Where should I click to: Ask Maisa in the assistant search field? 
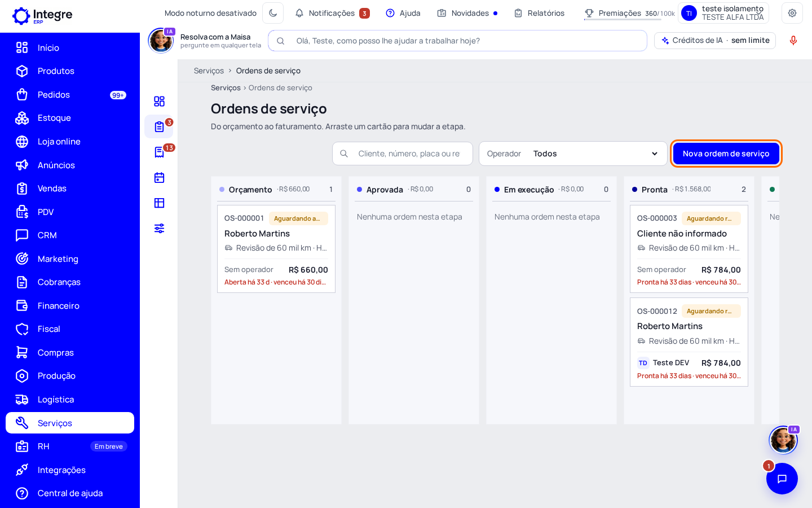pyautogui.click(x=457, y=41)
